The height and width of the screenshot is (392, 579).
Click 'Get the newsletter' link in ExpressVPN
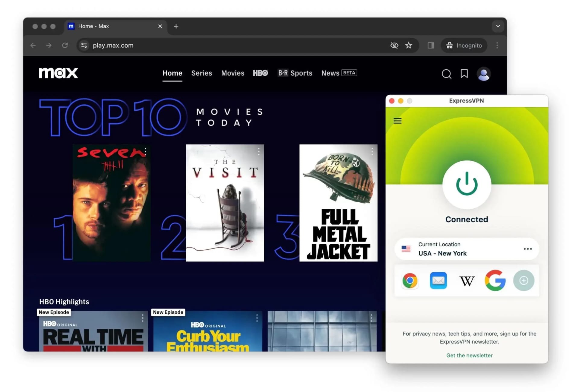[469, 355]
